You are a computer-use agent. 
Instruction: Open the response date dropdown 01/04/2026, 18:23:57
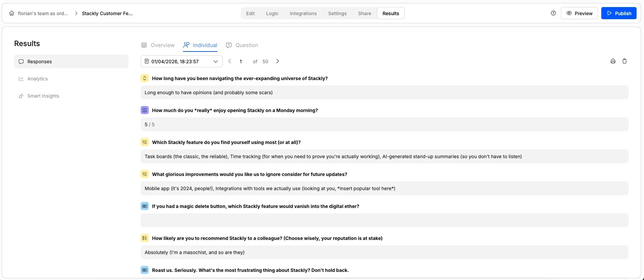pos(182,61)
